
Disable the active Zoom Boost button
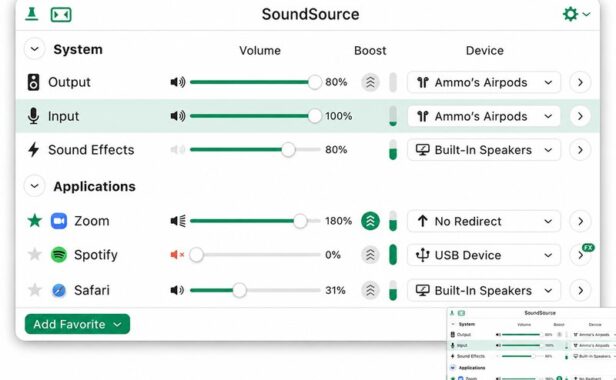370,221
